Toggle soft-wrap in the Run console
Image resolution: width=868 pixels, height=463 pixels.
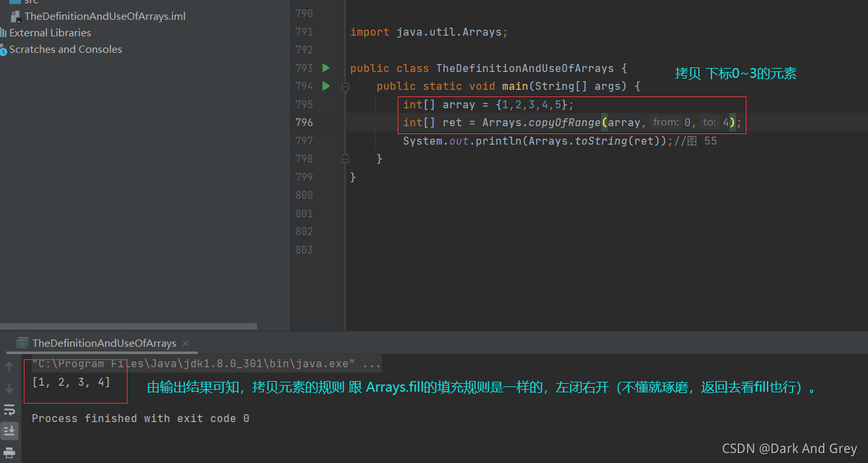[9, 410]
